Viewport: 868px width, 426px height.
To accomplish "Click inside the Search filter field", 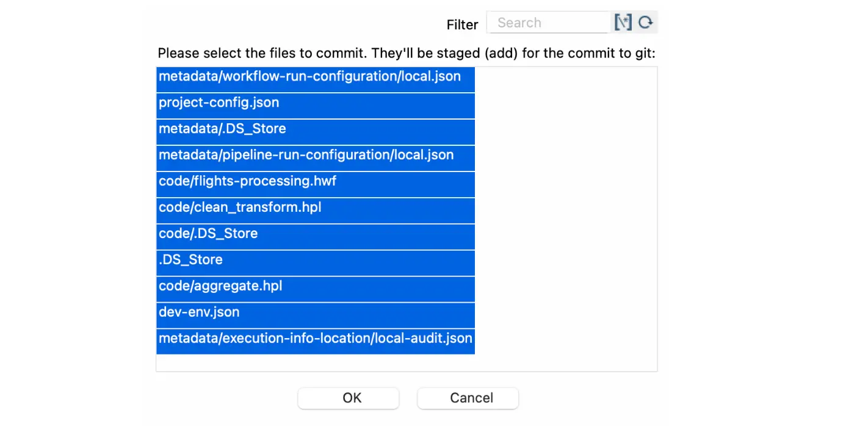I will [x=548, y=22].
